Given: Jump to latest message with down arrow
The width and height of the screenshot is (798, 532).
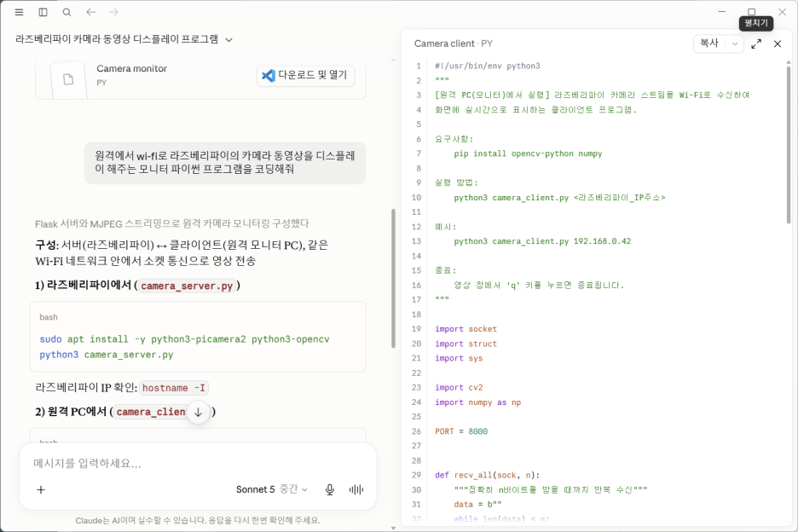Looking at the screenshot, I should tap(198, 413).
